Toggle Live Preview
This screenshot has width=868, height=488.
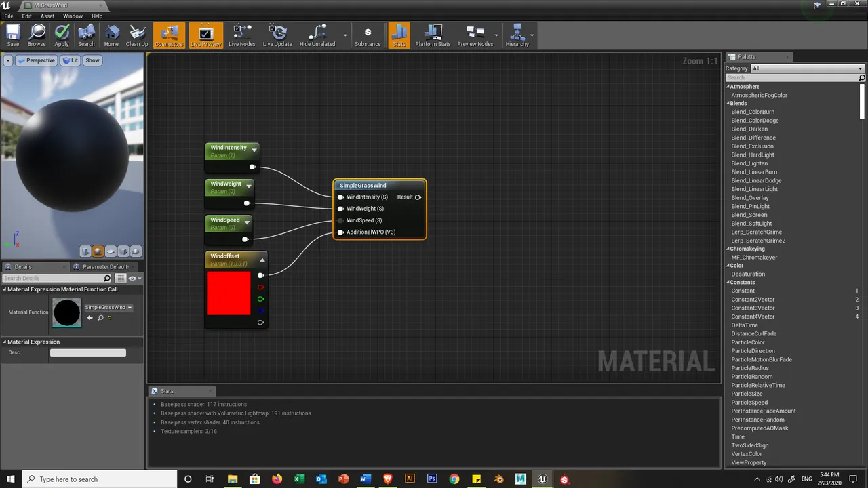(x=205, y=36)
